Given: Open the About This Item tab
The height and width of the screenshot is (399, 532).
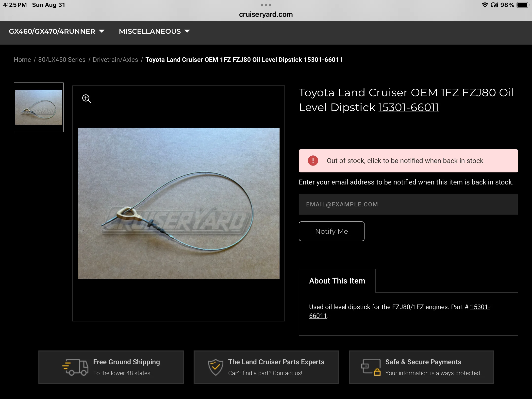Looking at the screenshot, I should (337, 281).
